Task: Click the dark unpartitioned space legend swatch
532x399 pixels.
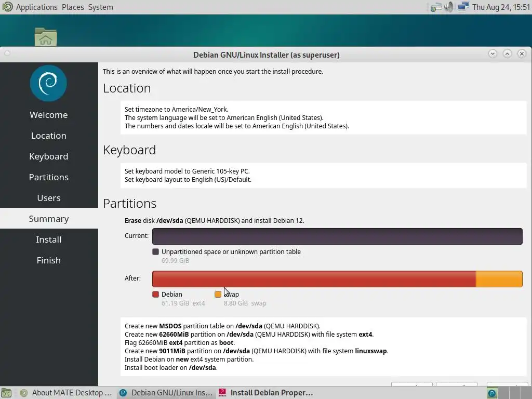Action: [x=155, y=252]
